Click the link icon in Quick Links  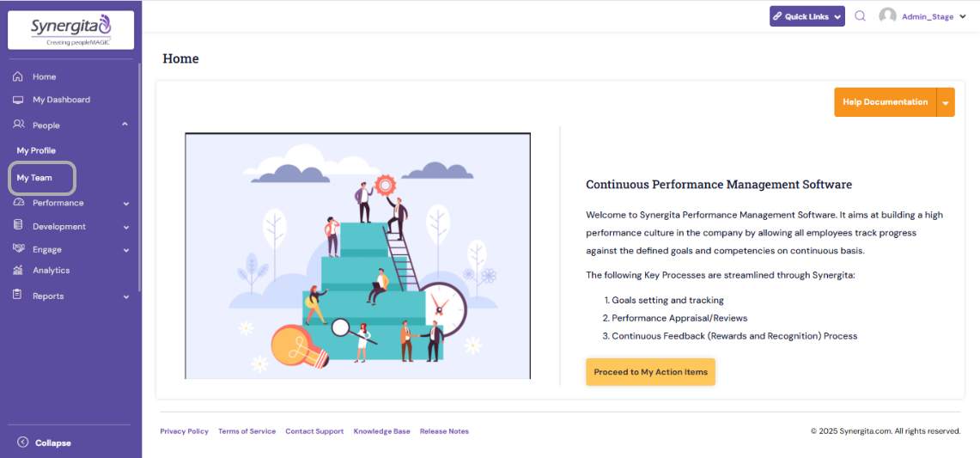(777, 17)
